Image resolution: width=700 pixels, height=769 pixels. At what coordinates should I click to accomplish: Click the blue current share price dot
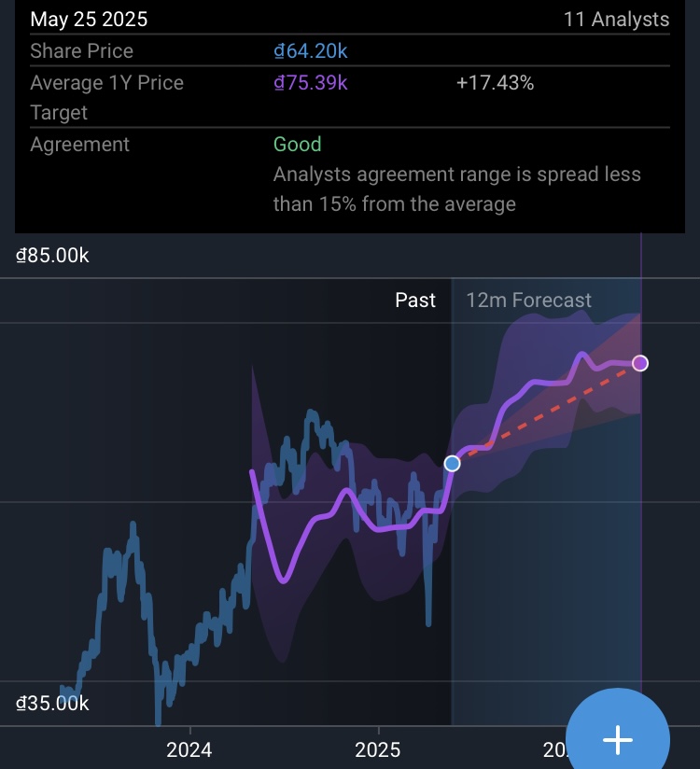point(453,463)
